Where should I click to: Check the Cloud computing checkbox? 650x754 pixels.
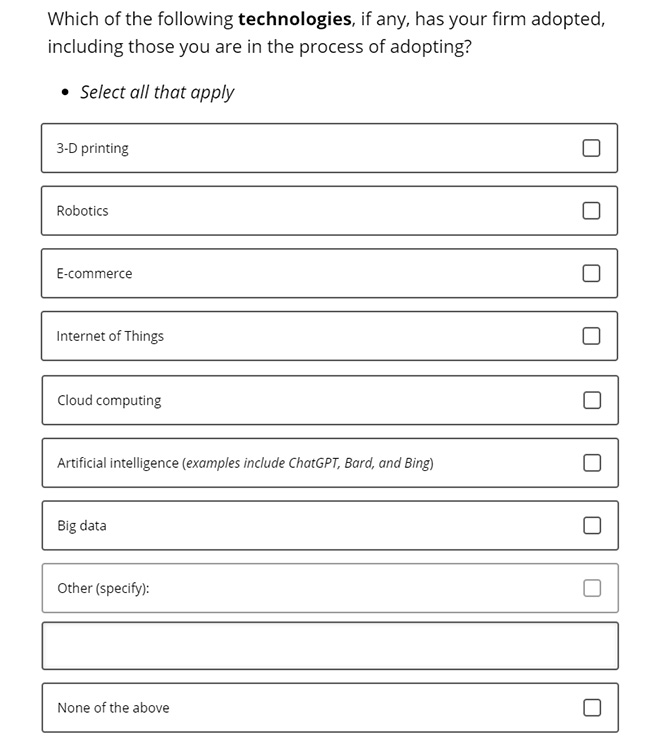coord(592,400)
